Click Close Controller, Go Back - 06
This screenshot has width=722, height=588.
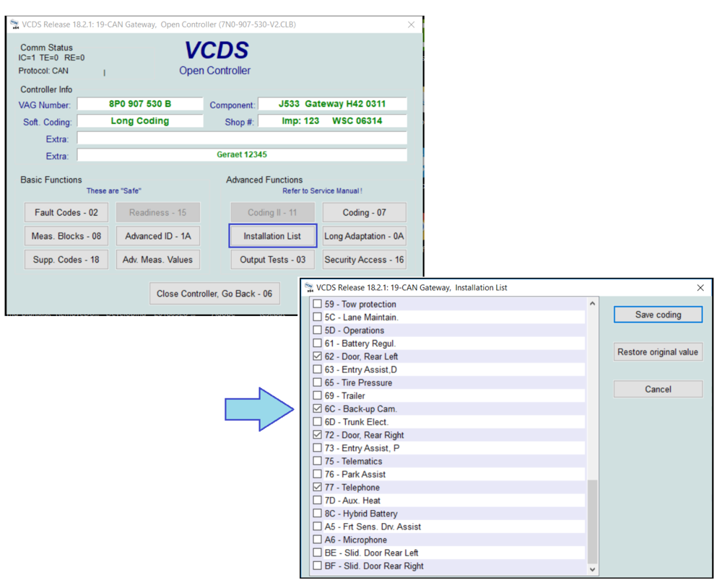click(x=214, y=294)
